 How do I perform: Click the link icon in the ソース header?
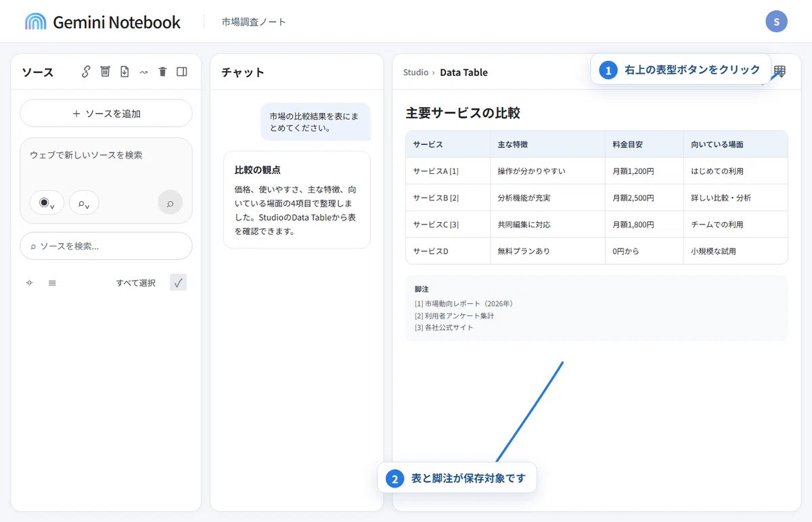(86, 72)
